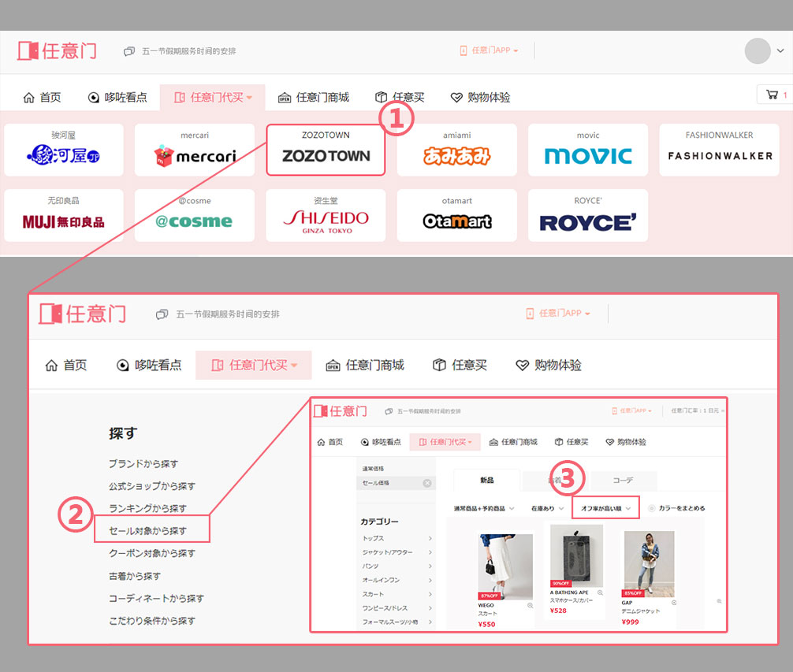The width and height of the screenshot is (793, 672).
Task: Expand the ワンピース/ドレス category
Action: pos(397,608)
